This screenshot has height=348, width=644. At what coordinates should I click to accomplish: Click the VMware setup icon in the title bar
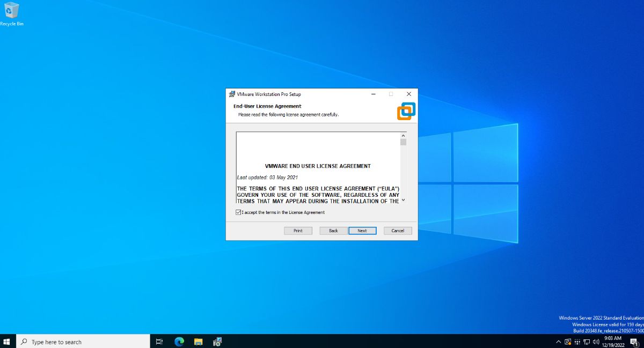click(233, 94)
